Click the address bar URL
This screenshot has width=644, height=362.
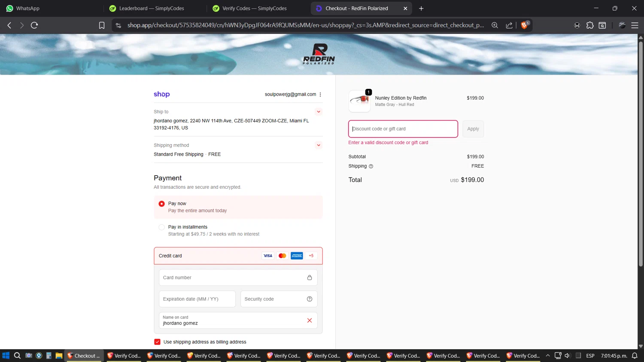coord(306,25)
